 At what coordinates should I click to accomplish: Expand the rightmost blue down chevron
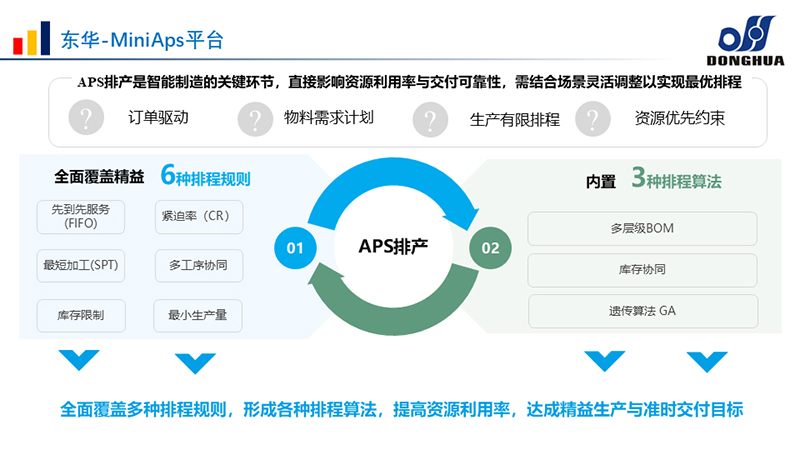(707, 361)
